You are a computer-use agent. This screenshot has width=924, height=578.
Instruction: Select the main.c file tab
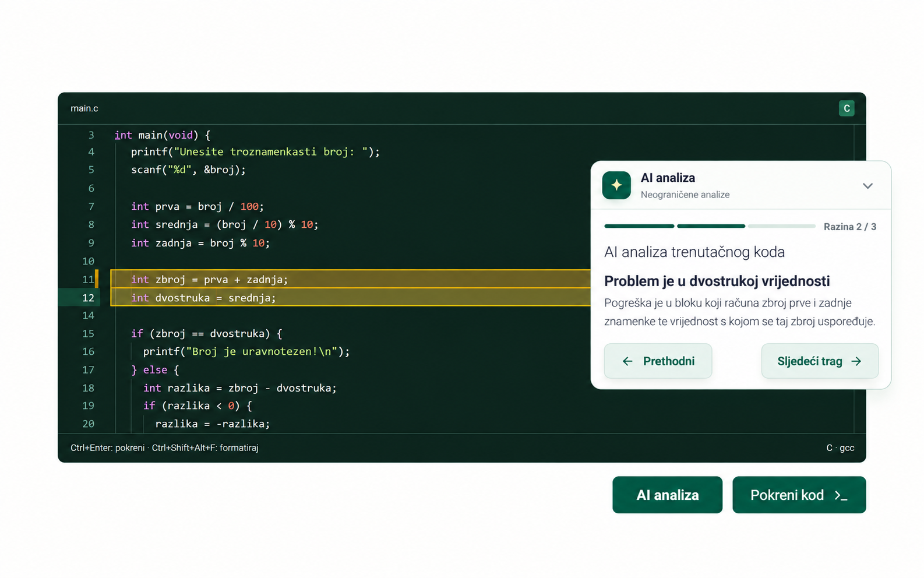84,108
